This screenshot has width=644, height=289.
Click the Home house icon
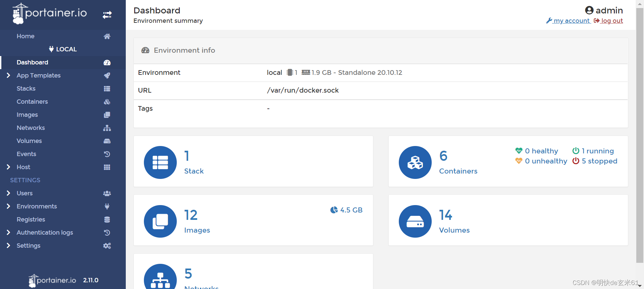pyautogui.click(x=107, y=36)
